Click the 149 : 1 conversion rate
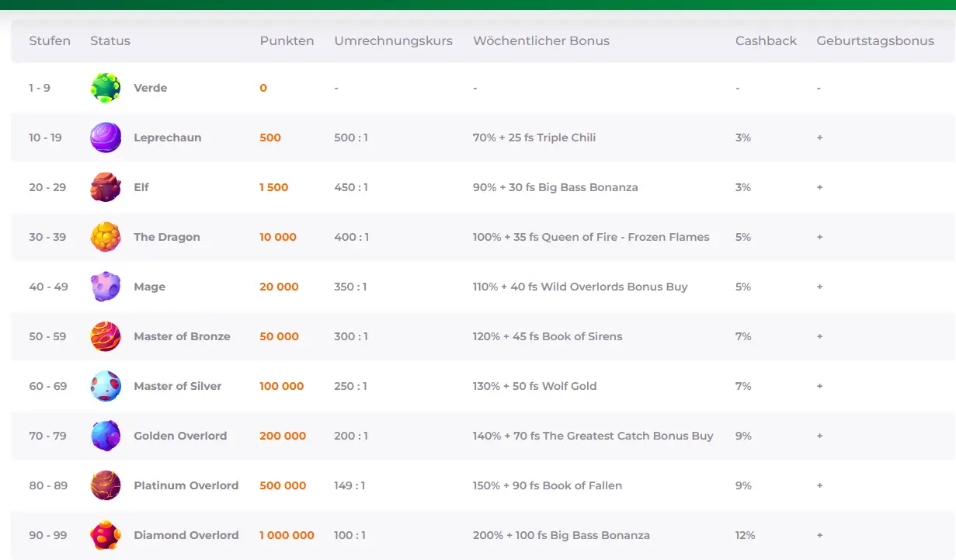This screenshot has width=956, height=560. (x=349, y=485)
